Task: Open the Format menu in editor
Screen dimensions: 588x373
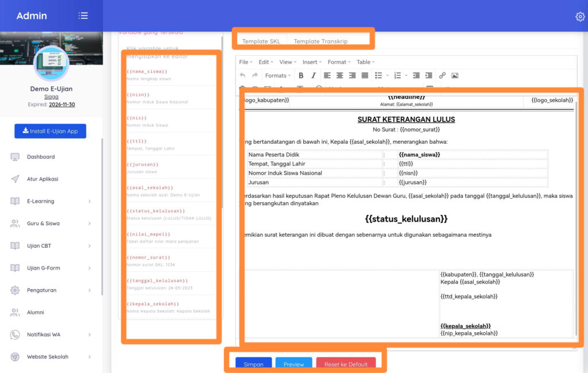Action: coord(339,62)
